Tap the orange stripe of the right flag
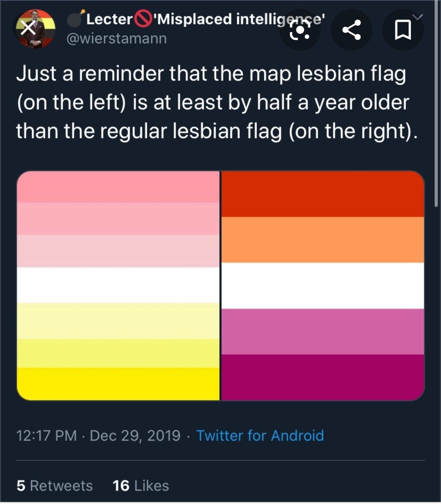Screen dimensions: 441x504 coord(323,240)
